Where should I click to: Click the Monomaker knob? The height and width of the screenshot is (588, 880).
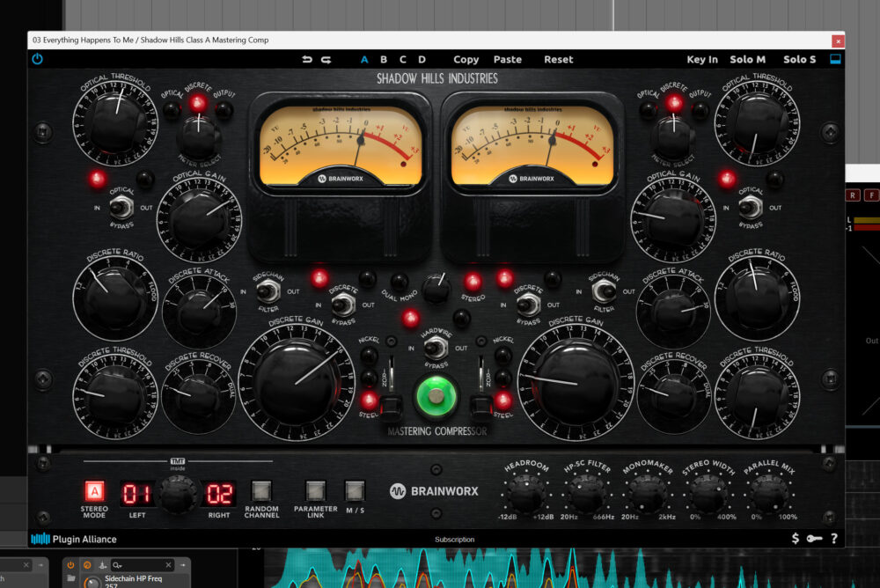(x=647, y=492)
